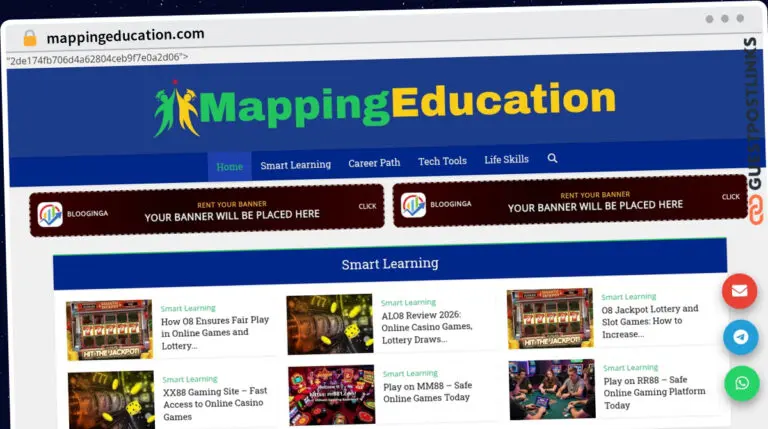Click the MappingEducation site logo

tap(384, 108)
